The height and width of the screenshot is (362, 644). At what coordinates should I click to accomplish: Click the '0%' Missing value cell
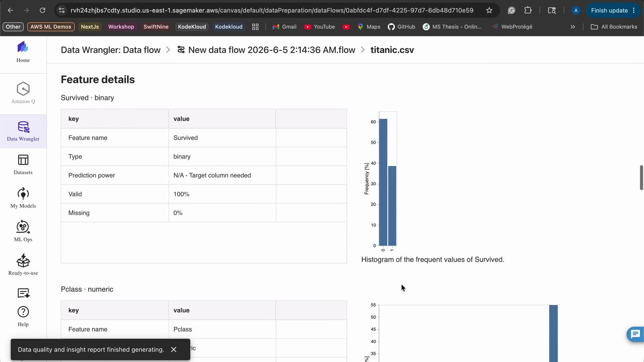tap(222, 213)
